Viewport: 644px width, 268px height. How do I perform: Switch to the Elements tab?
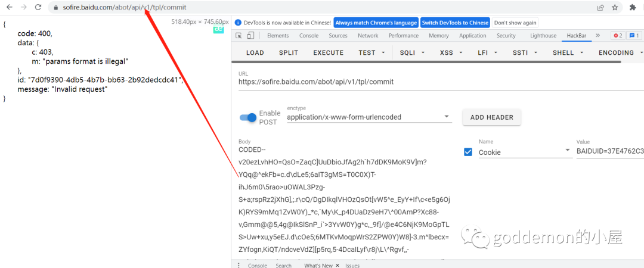(x=278, y=36)
